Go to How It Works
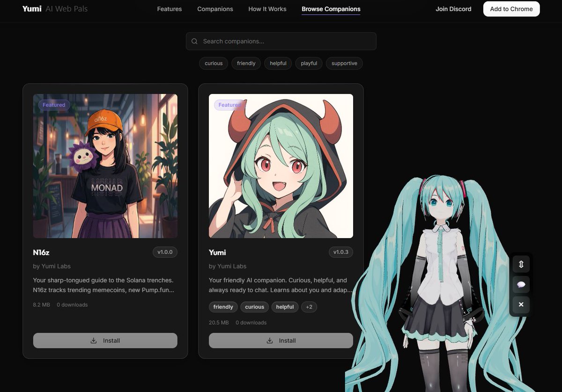This screenshot has width=562, height=392. [267, 9]
